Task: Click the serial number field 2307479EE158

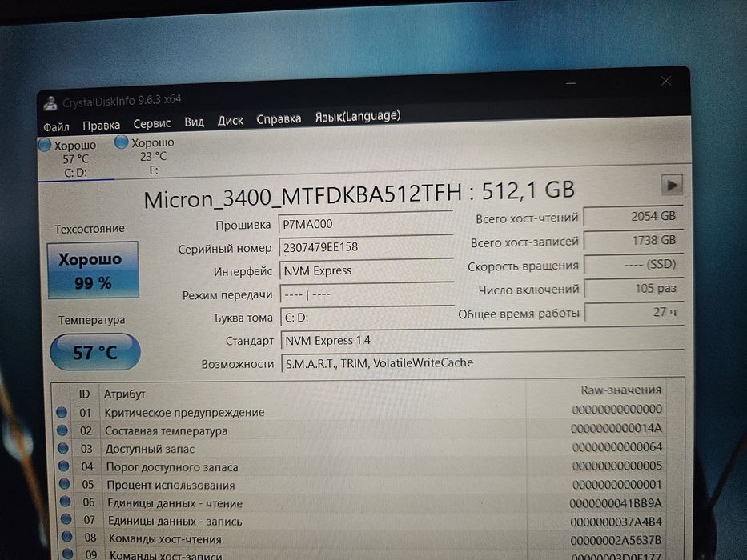Action: pyautogui.click(x=367, y=246)
